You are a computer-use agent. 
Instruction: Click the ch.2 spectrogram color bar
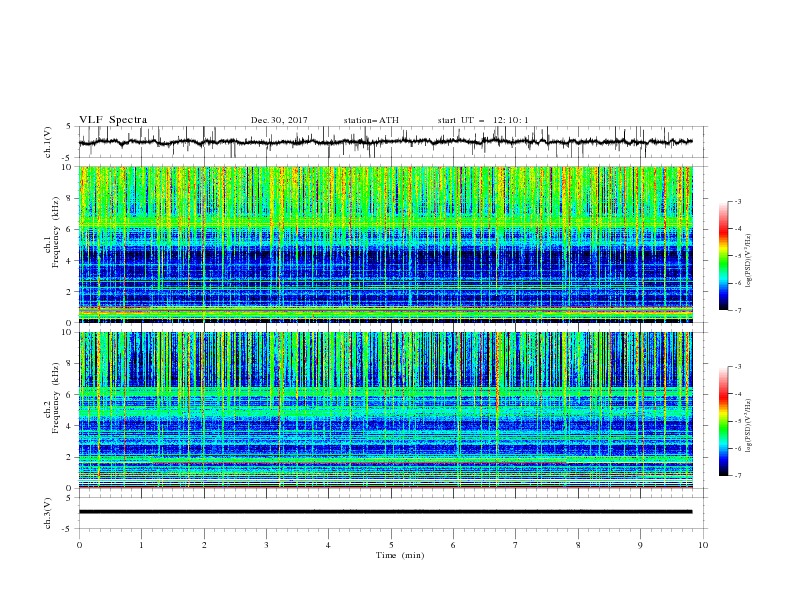[724, 421]
